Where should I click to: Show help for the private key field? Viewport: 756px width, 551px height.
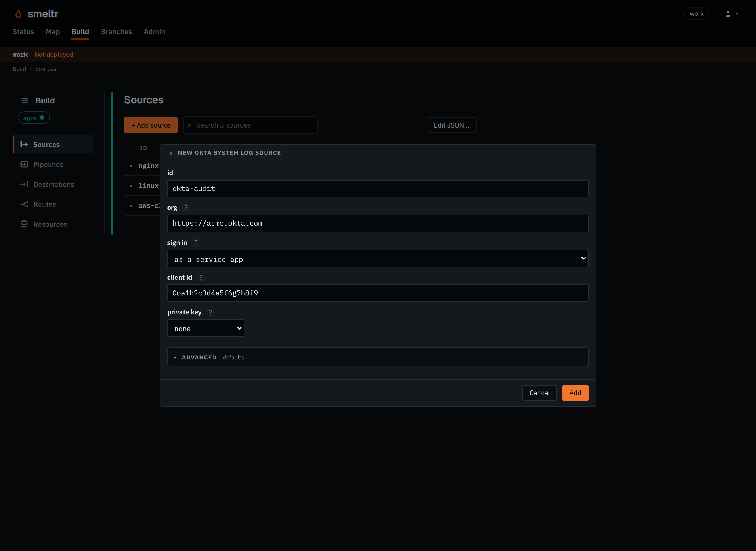point(210,312)
